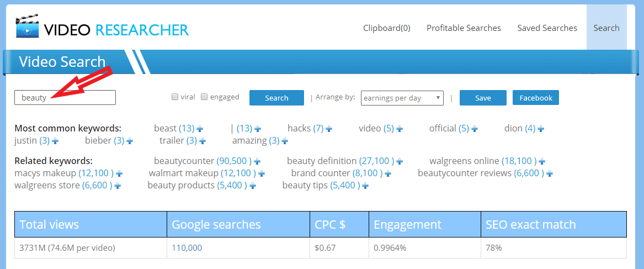The height and width of the screenshot is (269, 644).
Task: Open the 'earnings per day' arrange dropdown
Action: pos(402,98)
